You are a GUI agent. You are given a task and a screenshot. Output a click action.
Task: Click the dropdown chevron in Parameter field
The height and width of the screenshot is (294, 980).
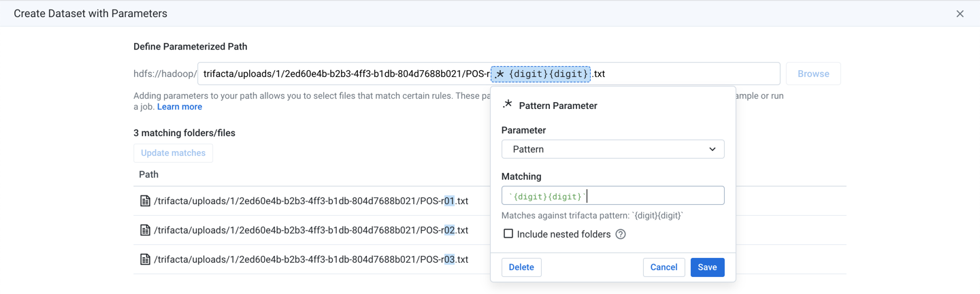point(712,149)
